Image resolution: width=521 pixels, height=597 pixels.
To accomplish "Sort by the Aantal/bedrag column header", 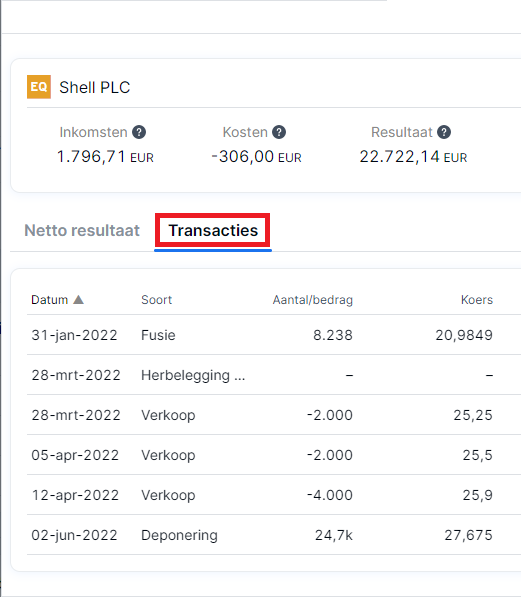I will 313,300.
